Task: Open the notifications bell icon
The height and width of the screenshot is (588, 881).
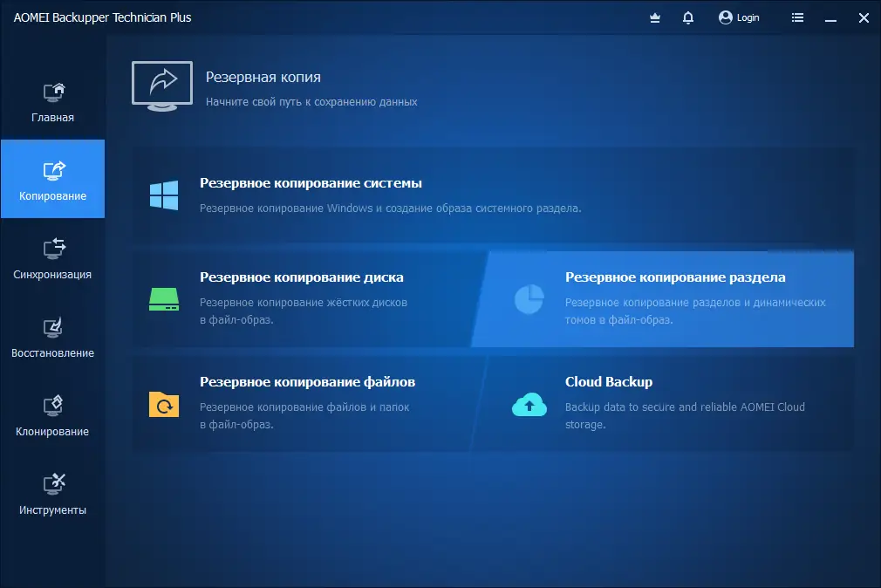Action: click(x=687, y=17)
